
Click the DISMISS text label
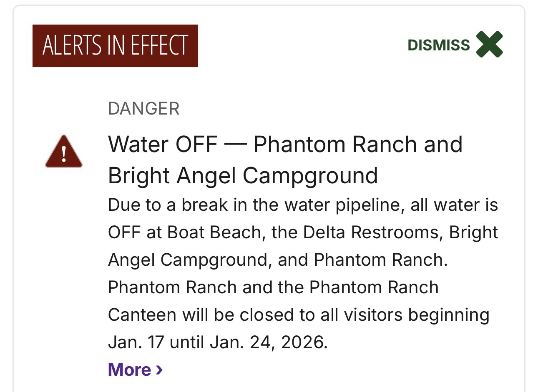[439, 45]
